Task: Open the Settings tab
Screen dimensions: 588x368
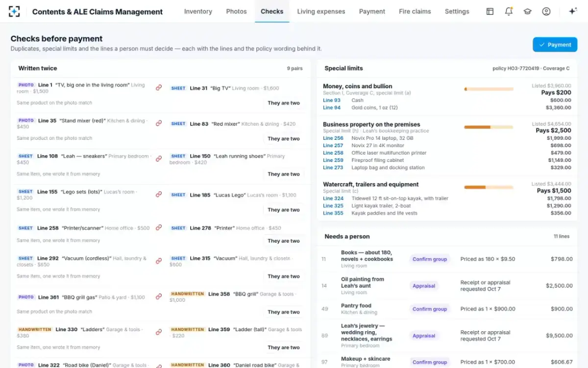Action: coord(457,11)
